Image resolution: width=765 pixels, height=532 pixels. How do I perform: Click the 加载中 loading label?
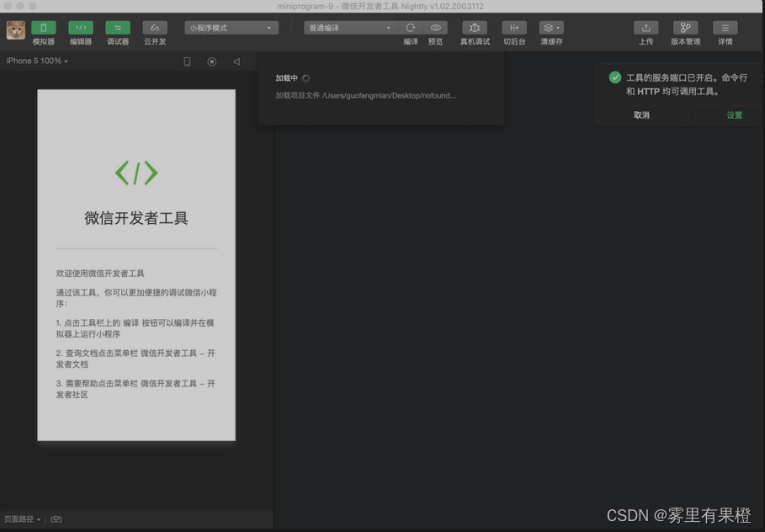pyautogui.click(x=286, y=78)
